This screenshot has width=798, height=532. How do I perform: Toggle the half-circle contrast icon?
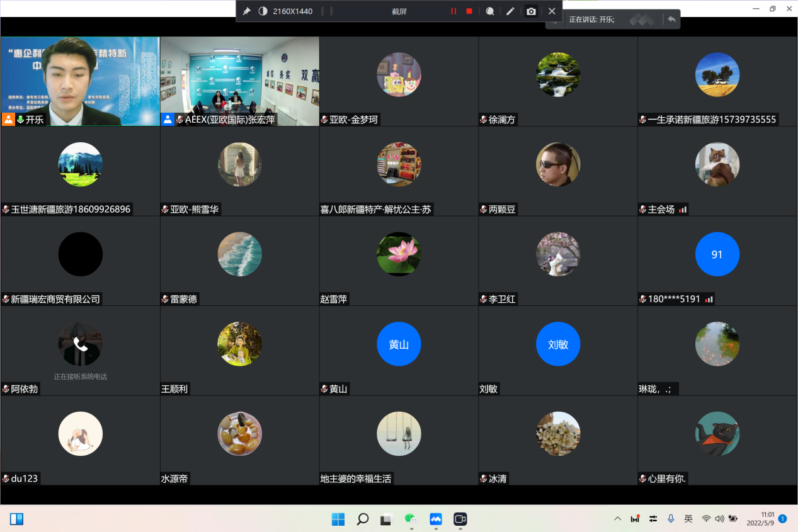(263, 11)
